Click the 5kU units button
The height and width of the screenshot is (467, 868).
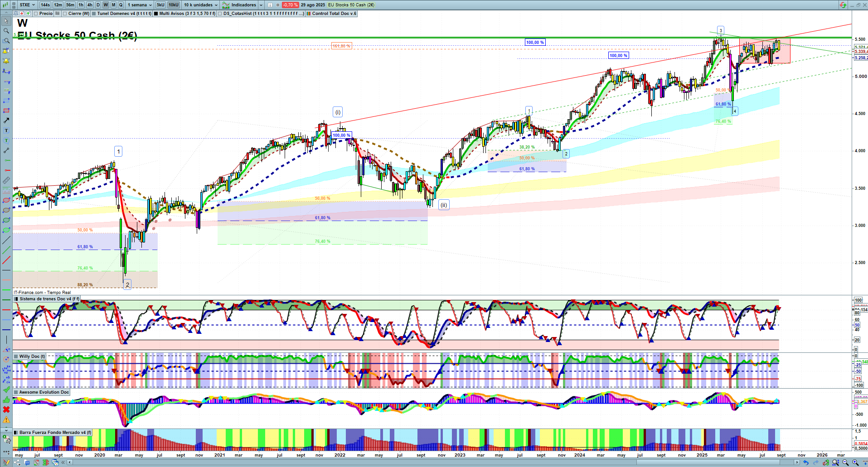coord(160,5)
